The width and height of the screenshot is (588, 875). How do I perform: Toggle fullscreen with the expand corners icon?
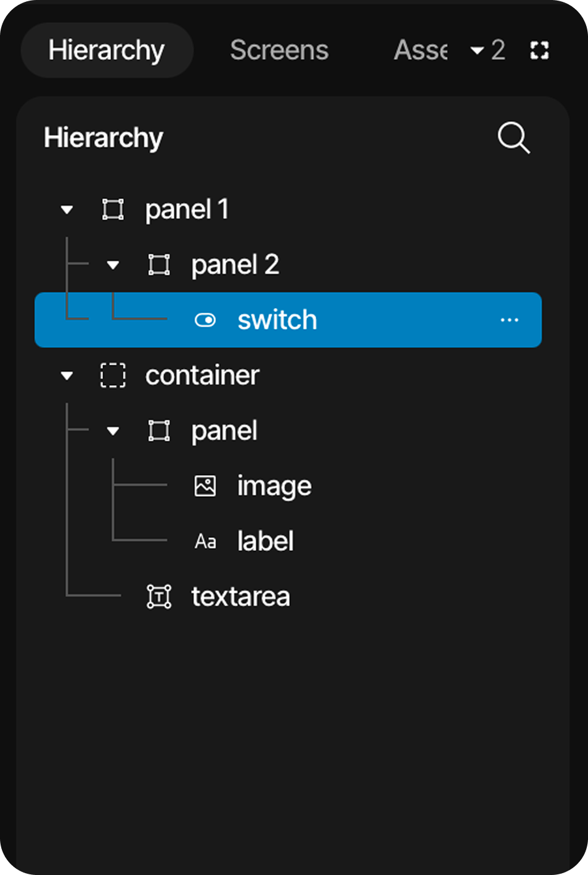click(539, 51)
